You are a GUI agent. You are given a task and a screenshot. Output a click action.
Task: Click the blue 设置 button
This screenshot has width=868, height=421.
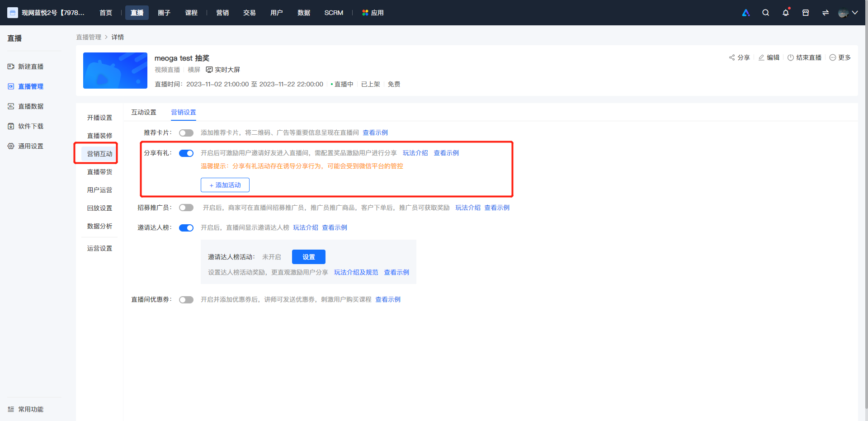(x=309, y=257)
